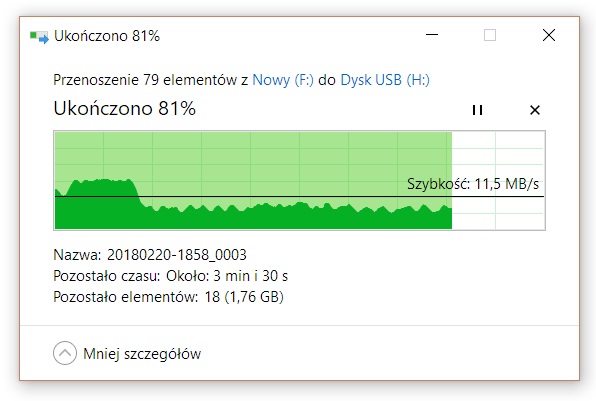
Task: Minimize the transfer dialog
Action: 432,35
